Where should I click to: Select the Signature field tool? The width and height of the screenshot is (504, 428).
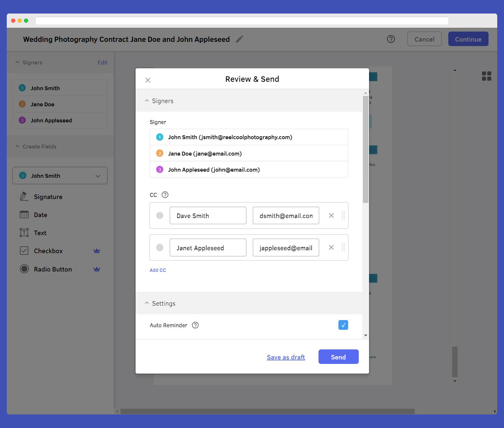tap(48, 197)
